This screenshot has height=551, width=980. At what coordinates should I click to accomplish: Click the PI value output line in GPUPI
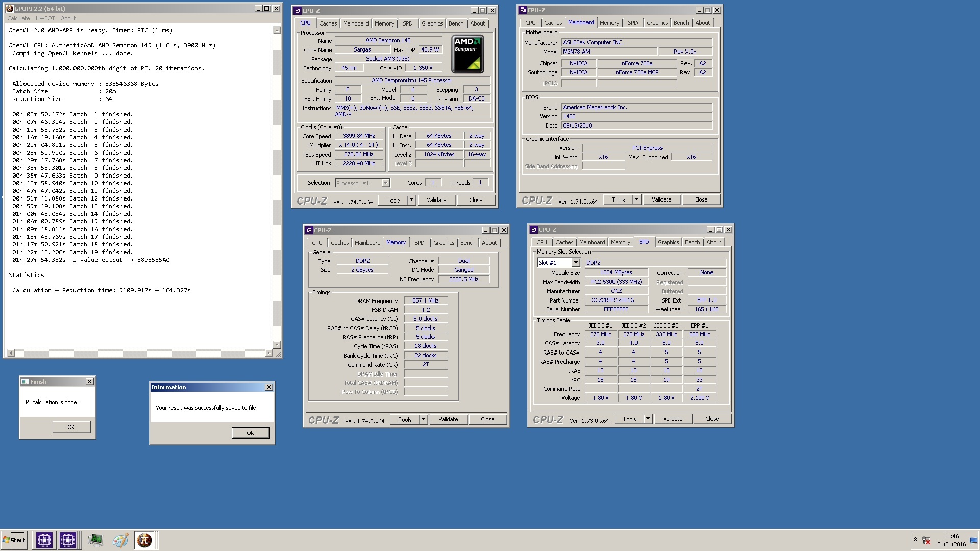pyautogui.click(x=91, y=260)
